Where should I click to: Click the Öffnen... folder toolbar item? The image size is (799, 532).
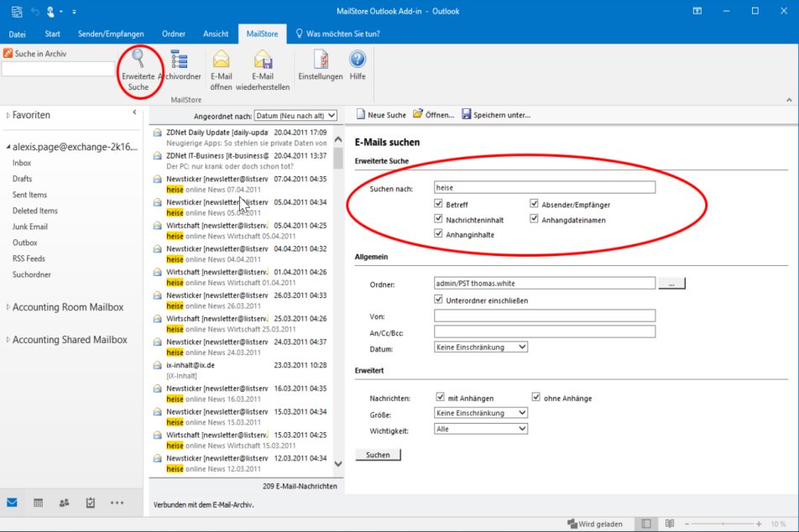(433, 115)
